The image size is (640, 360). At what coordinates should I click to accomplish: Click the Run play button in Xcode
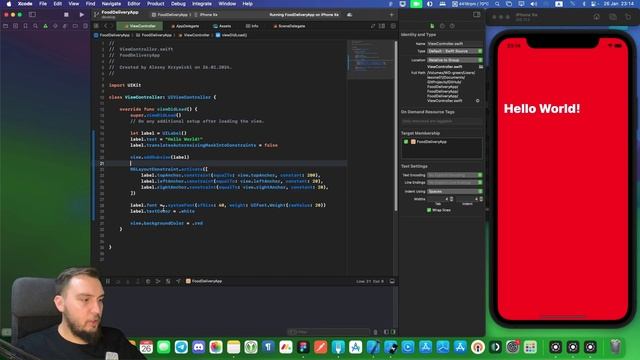(82, 15)
